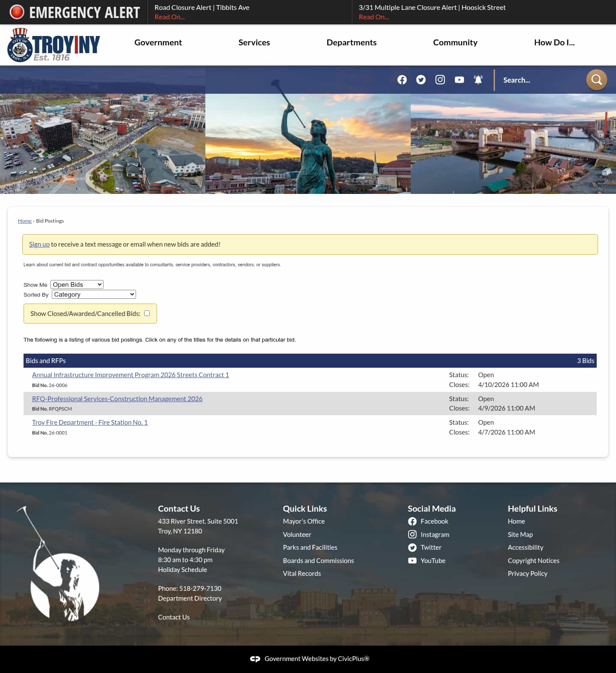Click the Phone: 518-279-7130 text
Viewport: 616px width, 673px height.
190,589
